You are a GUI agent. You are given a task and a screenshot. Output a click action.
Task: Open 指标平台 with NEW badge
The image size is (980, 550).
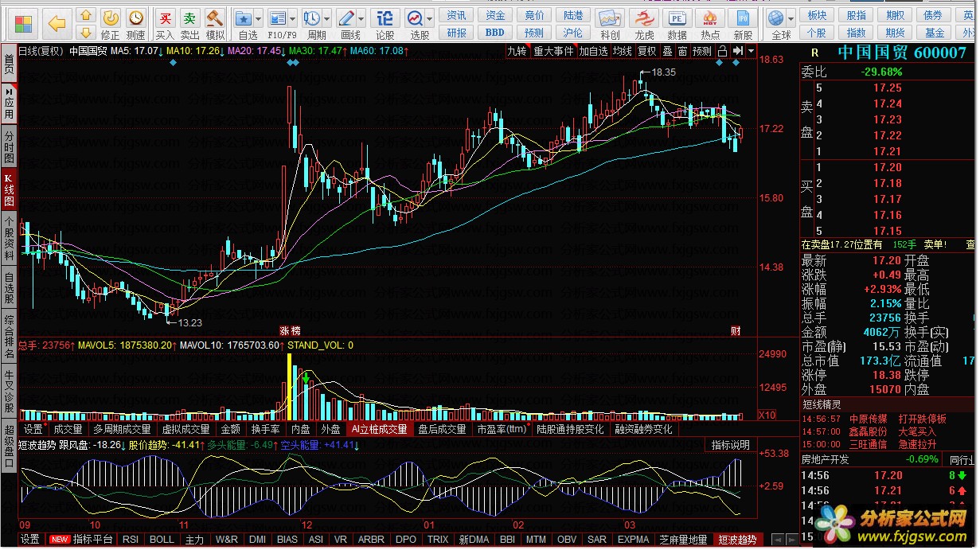coord(82,539)
